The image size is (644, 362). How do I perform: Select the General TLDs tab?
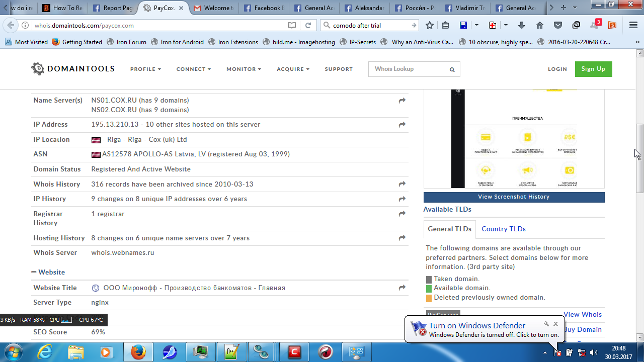click(450, 229)
